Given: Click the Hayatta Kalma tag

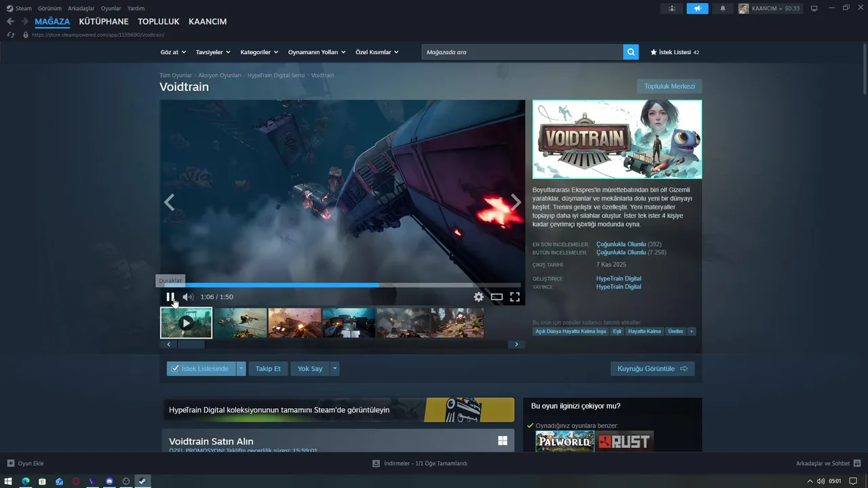Looking at the screenshot, I should pos(644,331).
